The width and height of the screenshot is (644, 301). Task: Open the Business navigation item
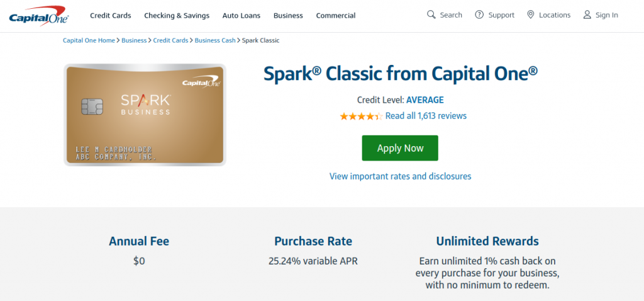coord(288,15)
